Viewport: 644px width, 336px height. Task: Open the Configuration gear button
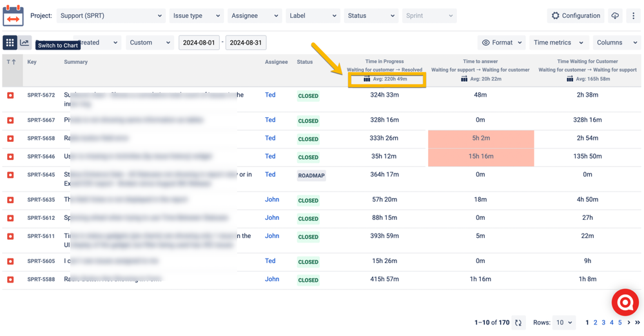[x=576, y=15]
